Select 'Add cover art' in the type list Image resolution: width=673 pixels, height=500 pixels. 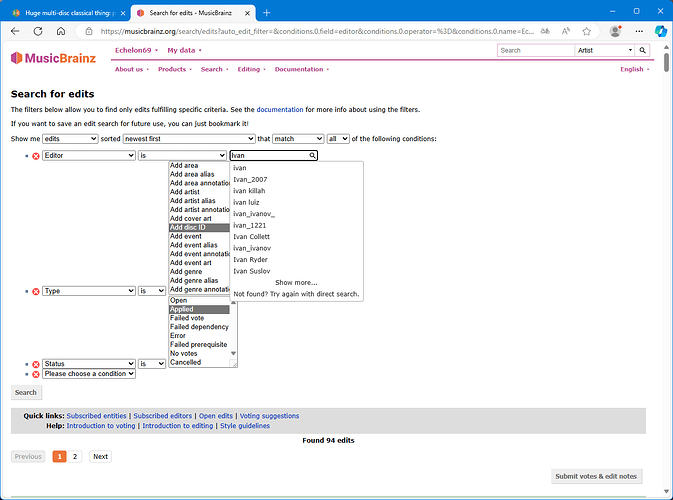coord(199,218)
